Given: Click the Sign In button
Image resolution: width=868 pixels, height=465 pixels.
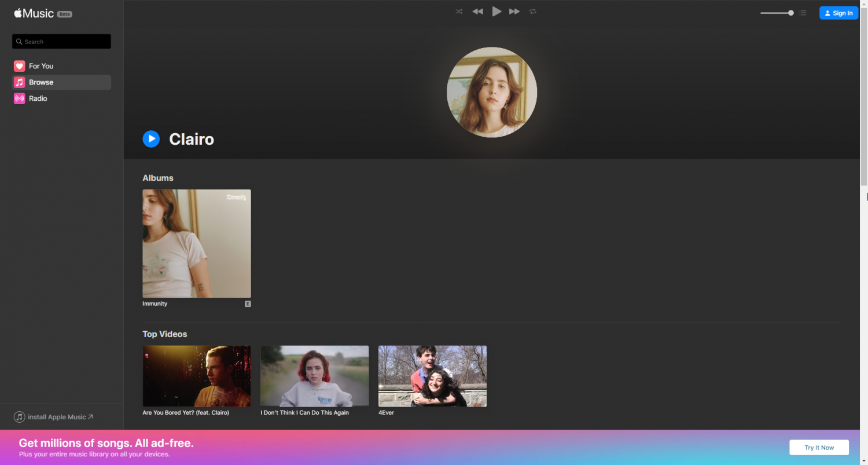Looking at the screenshot, I should 838,13.
